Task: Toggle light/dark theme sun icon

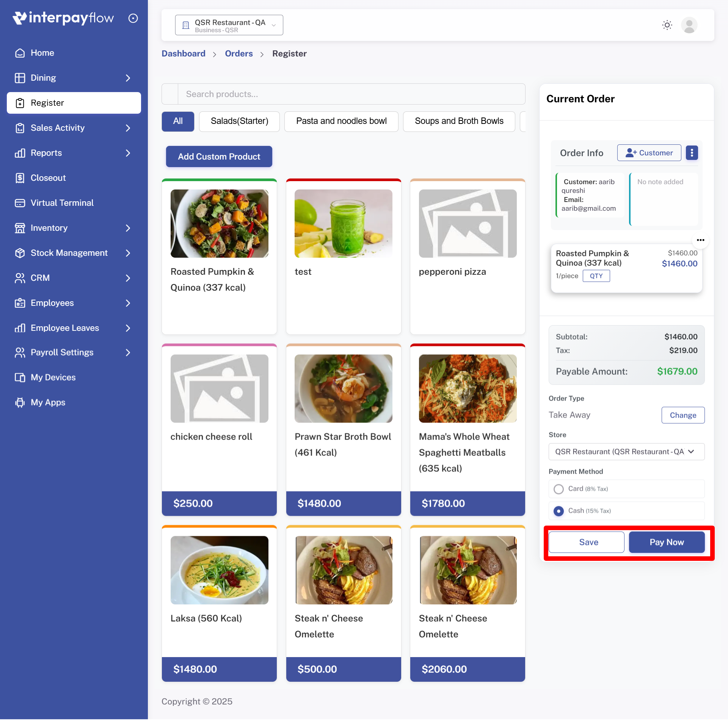Action: [x=667, y=25]
